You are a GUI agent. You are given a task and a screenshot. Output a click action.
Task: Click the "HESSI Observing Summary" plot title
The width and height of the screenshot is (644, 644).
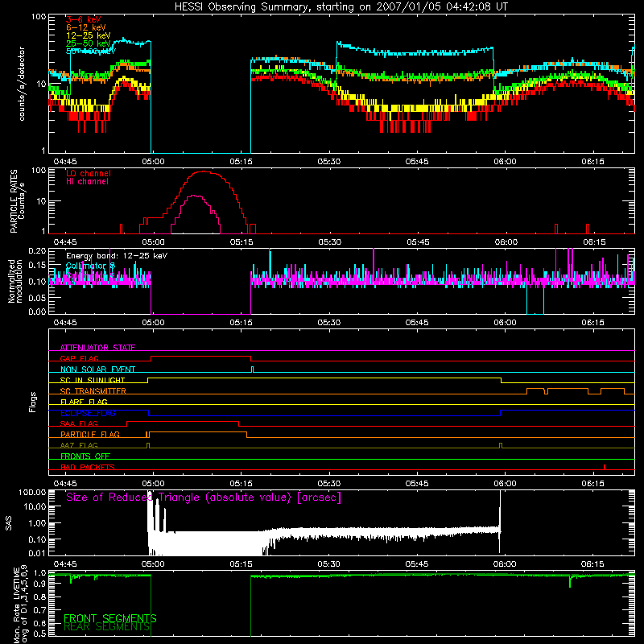point(341,6)
